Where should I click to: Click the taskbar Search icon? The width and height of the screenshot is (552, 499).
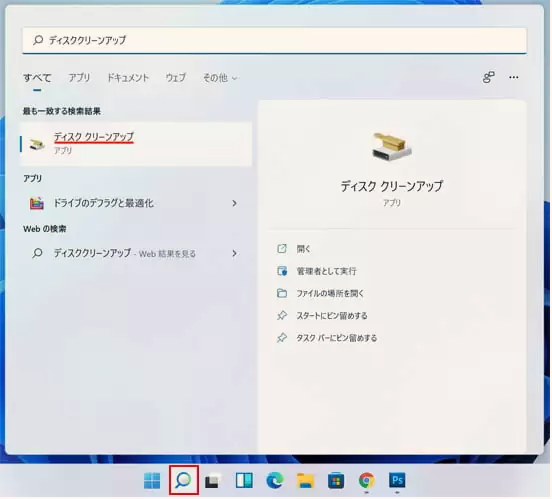pos(183,480)
